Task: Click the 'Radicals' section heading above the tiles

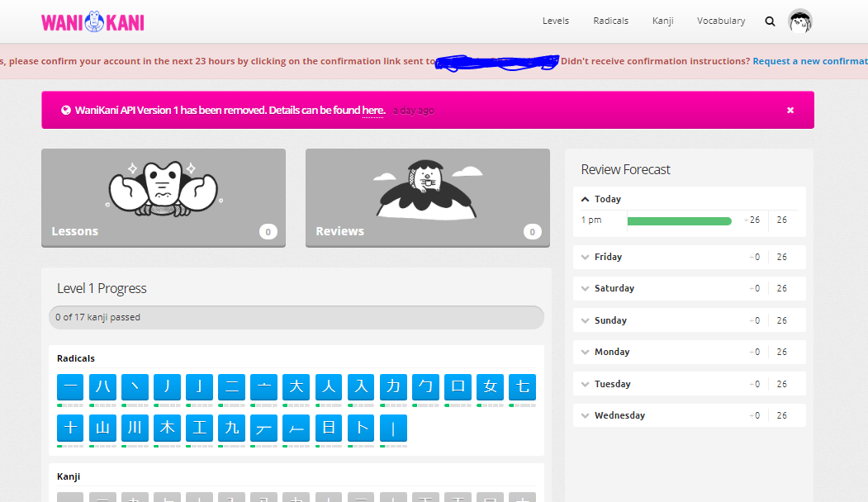Action: (x=76, y=358)
